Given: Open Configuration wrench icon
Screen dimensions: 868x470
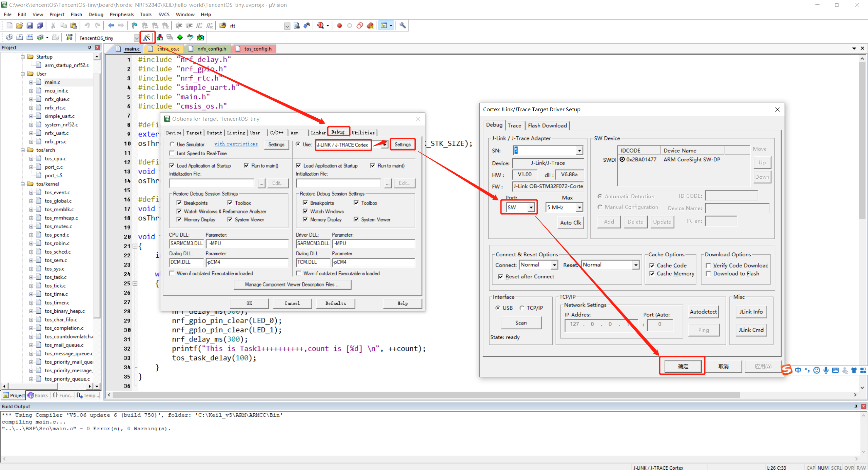Looking at the screenshot, I should (x=402, y=25).
